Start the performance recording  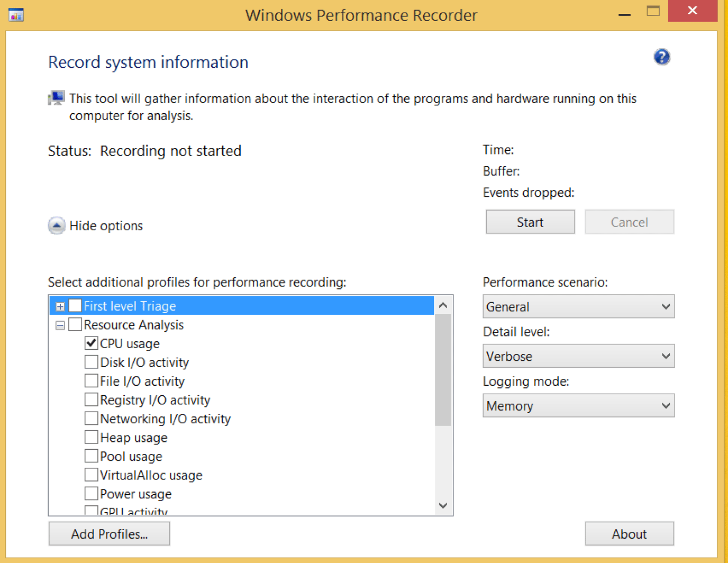pos(530,222)
